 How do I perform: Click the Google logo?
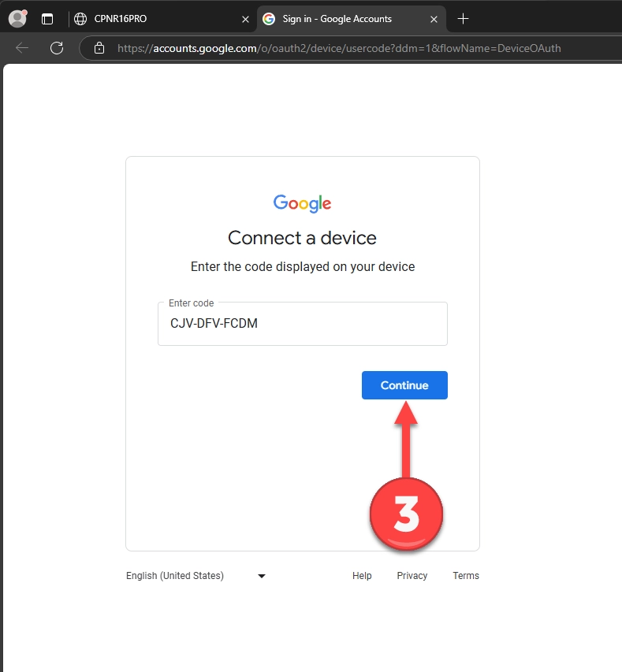point(302,203)
